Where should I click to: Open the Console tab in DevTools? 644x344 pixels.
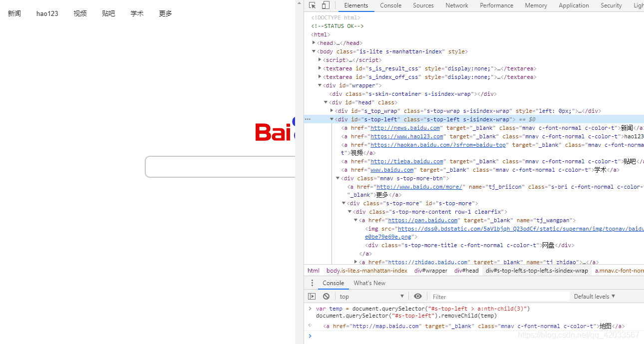pos(390,5)
